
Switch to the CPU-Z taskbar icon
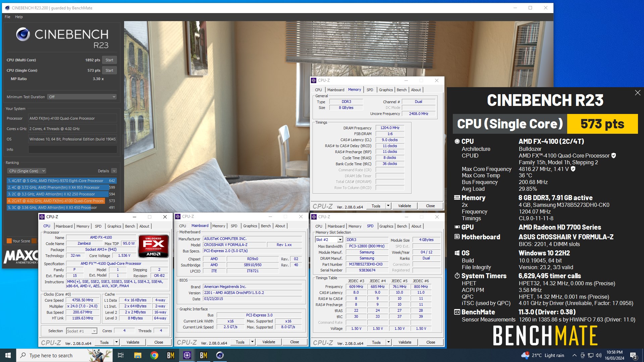pos(187,355)
